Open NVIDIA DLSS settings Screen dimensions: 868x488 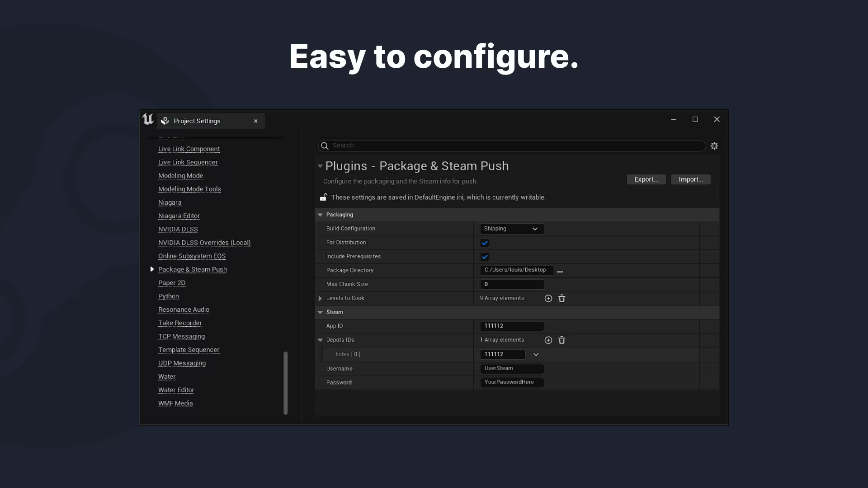click(x=178, y=229)
